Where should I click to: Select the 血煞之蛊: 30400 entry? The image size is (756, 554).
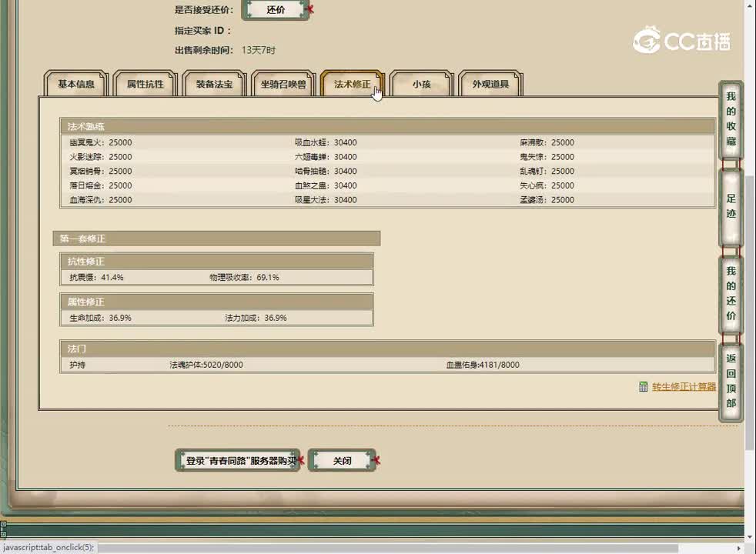pos(326,185)
